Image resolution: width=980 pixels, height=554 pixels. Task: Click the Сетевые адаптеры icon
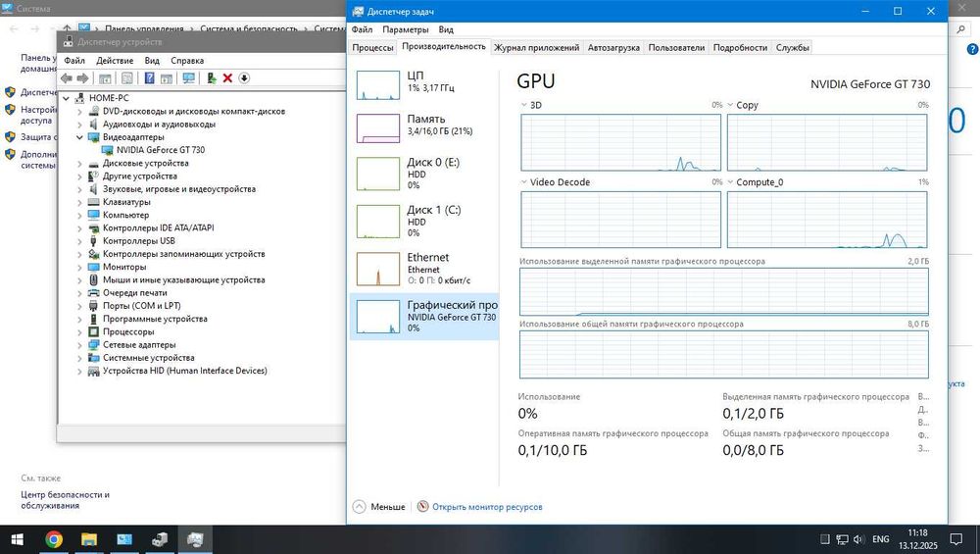click(x=94, y=345)
